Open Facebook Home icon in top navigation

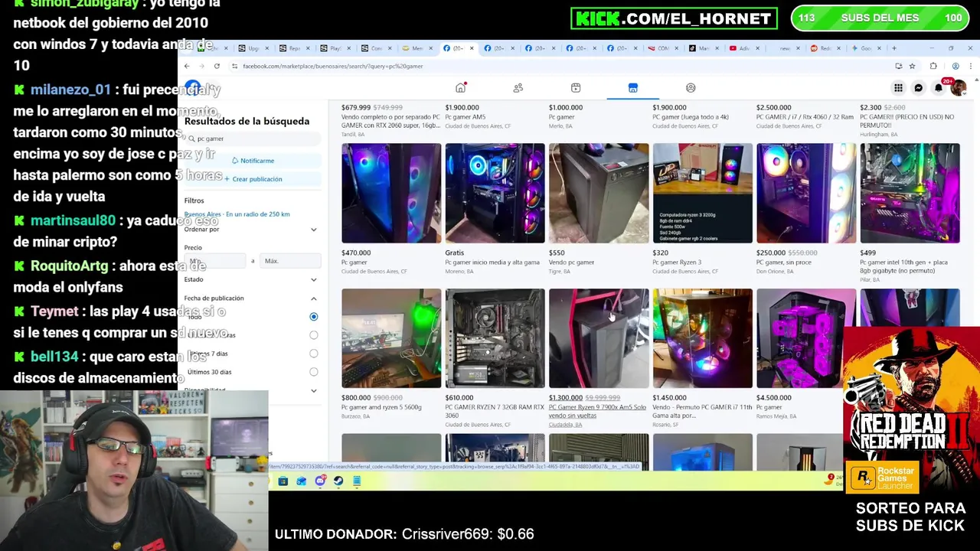pyautogui.click(x=460, y=87)
